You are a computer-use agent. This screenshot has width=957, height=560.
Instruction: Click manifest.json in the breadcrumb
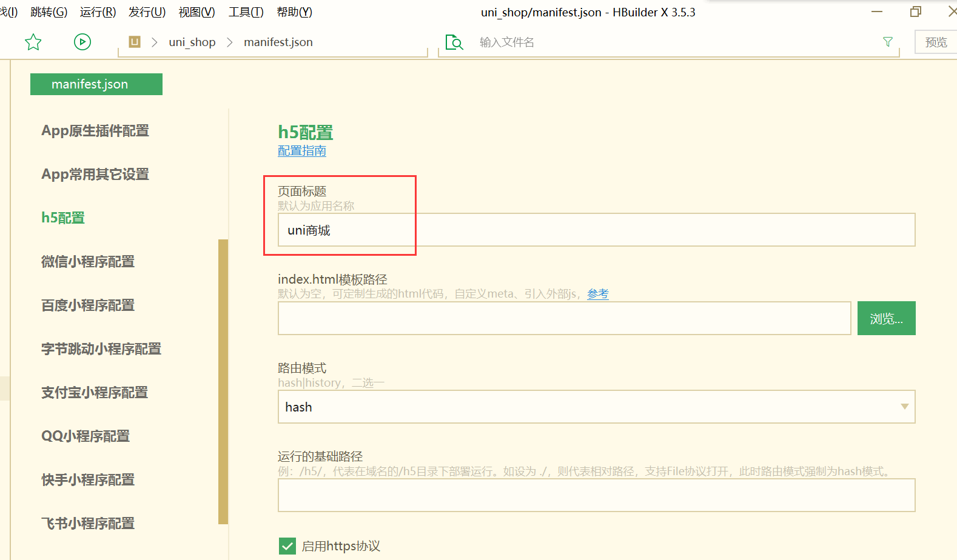(x=278, y=42)
